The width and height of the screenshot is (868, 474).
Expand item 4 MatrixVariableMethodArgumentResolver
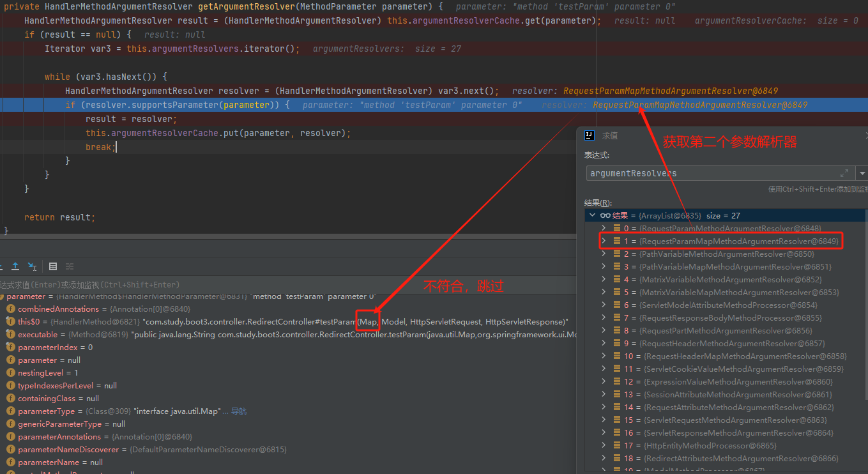[604, 280]
